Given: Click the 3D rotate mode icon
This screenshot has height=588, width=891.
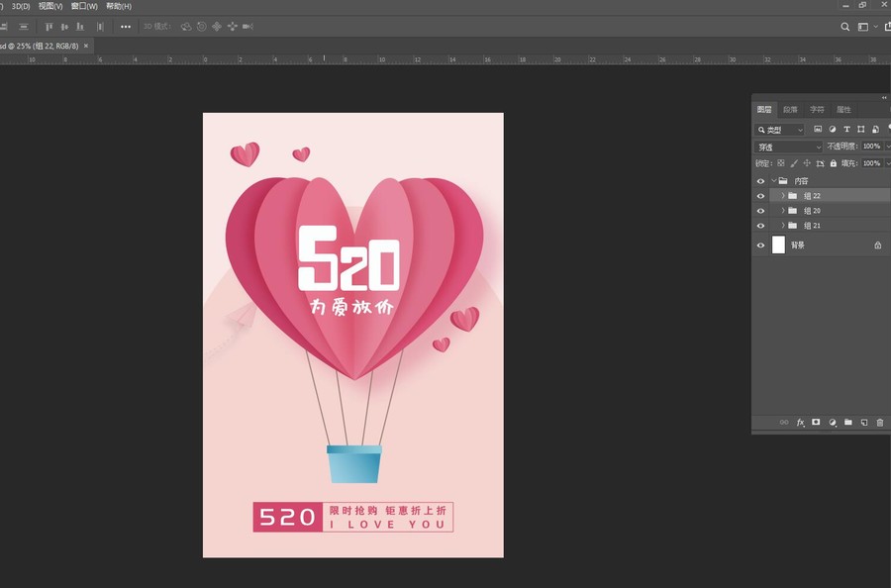Looking at the screenshot, I should pyautogui.click(x=186, y=27).
